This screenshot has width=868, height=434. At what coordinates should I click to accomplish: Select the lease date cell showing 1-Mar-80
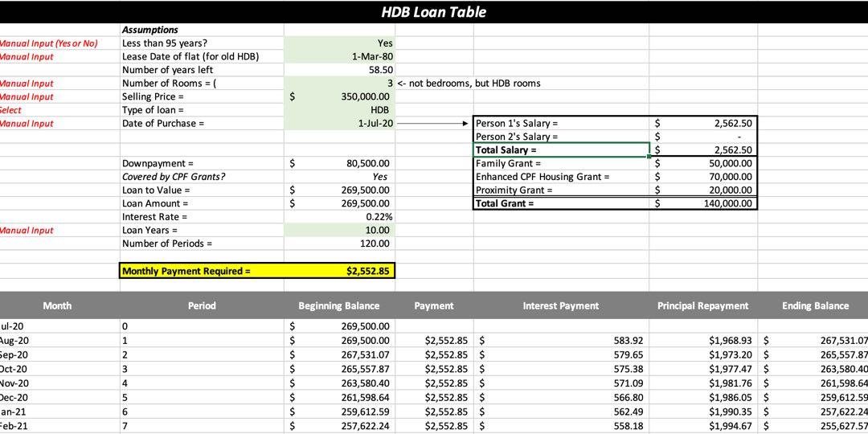click(x=339, y=56)
